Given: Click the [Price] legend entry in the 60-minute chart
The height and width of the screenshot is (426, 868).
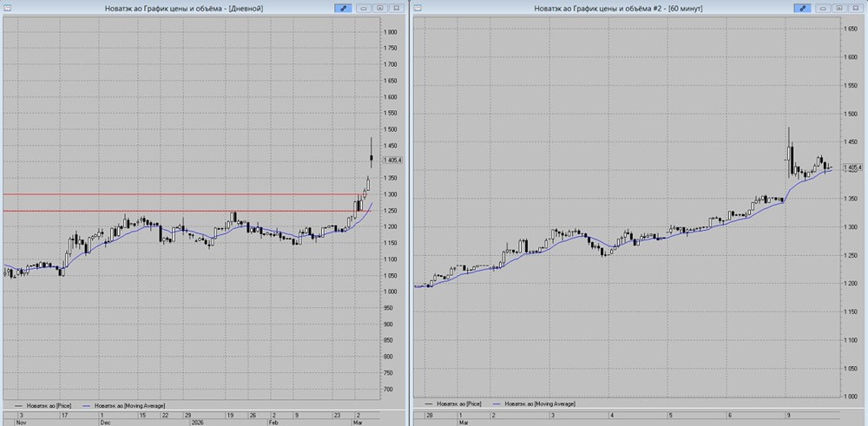Looking at the screenshot, I should pyautogui.click(x=460, y=405).
